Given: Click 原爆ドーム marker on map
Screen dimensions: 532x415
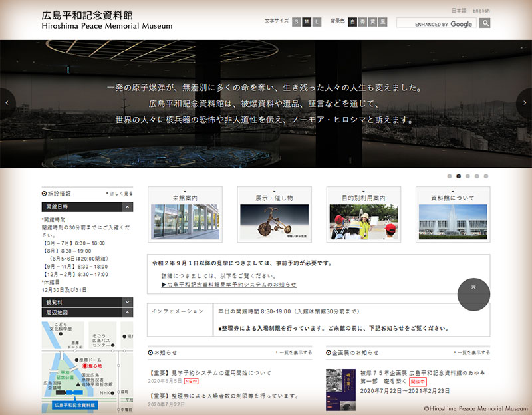Looking at the screenshot, I should pyautogui.click(x=88, y=360).
